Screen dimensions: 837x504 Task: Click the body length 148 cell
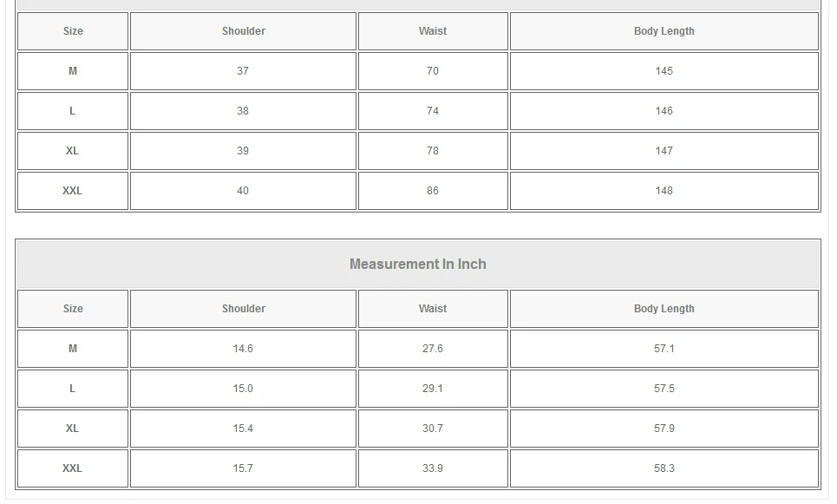pyautogui.click(x=664, y=191)
